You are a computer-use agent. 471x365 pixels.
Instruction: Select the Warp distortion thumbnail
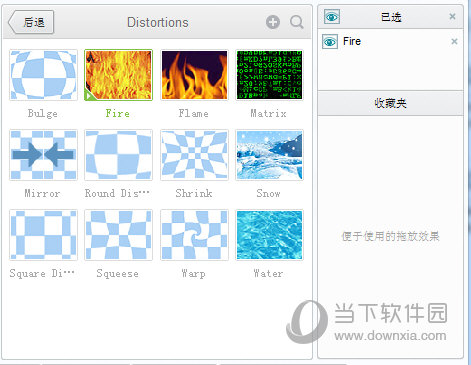194,235
